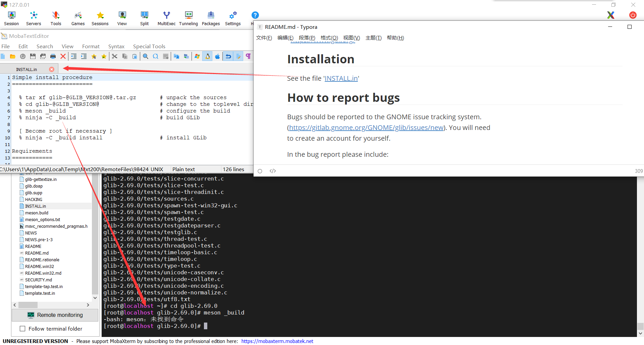
Task: Toggle show all characters pilcrow icon
Action: [248, 56]
